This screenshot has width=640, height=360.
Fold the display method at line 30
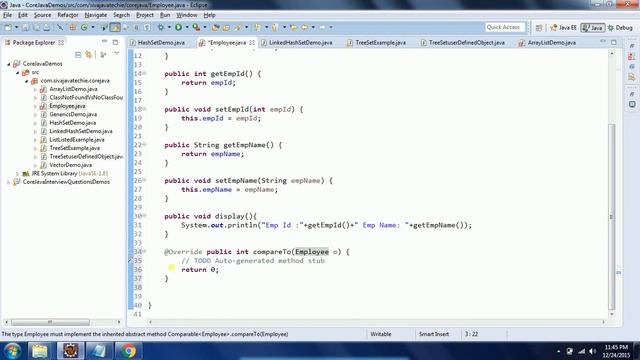pyautogui.click(x=144, y=216)
